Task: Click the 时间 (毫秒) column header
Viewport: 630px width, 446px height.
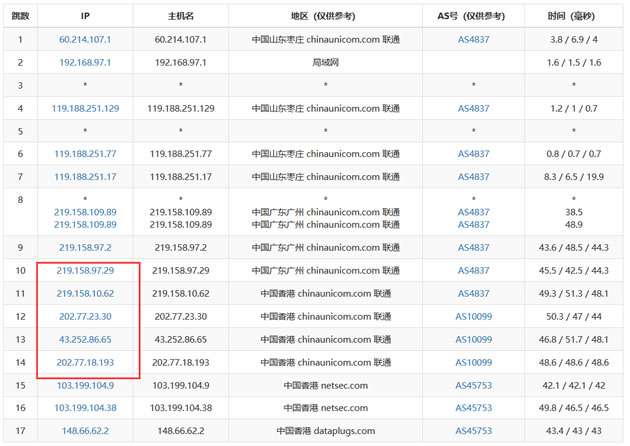Action: 574,17
